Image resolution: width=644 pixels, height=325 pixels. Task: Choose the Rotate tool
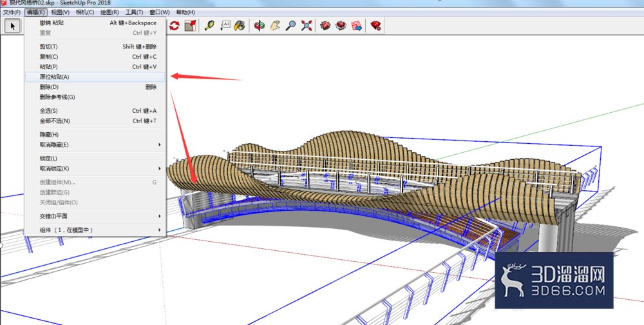(174, 26)
